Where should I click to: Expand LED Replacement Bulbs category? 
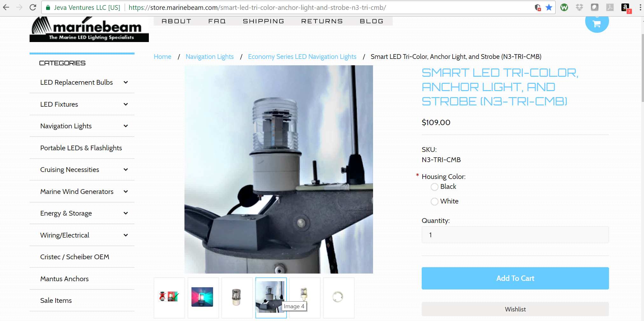pyautogui.click(x=126, y=82)
